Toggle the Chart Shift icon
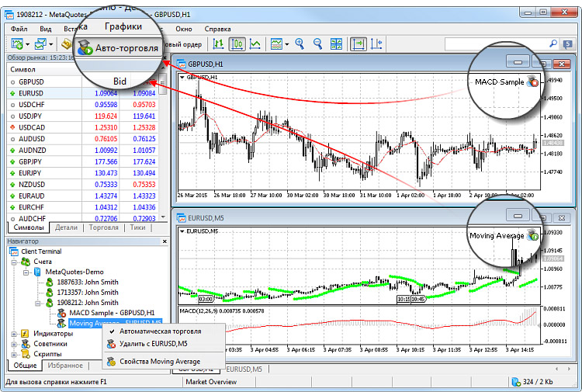This screenshot has width=582, height=392. [376, 44]
